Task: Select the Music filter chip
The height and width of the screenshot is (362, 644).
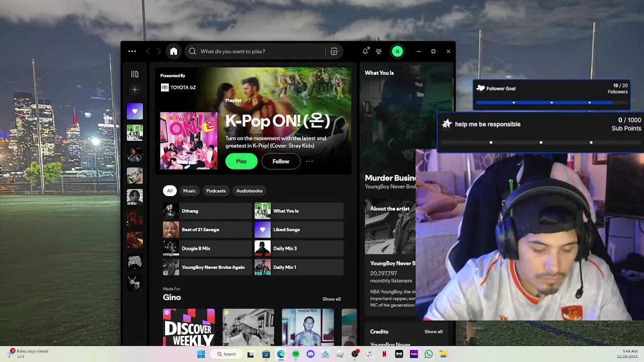Action: tap(190, 191)
